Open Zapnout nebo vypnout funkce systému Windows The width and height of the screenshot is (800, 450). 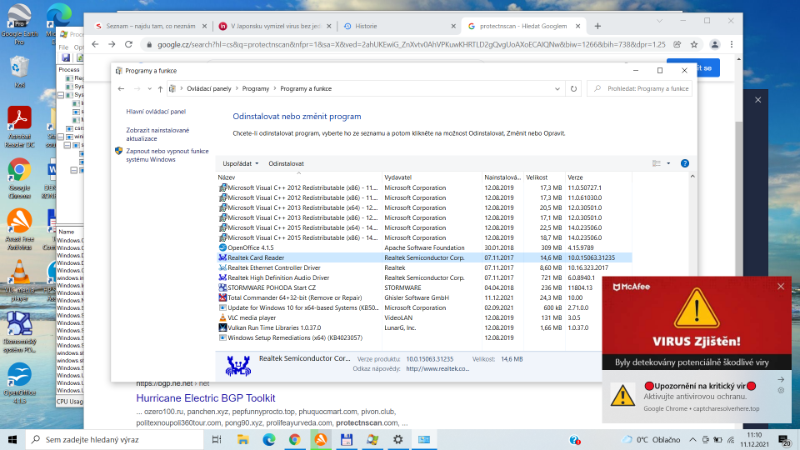coord(167,155)
